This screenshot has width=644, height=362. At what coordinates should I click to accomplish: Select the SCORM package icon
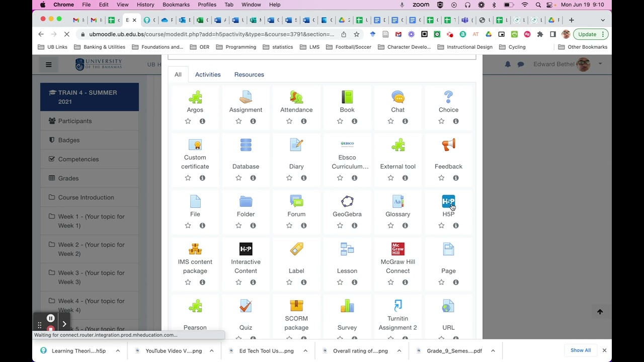(x=296, y=306)
